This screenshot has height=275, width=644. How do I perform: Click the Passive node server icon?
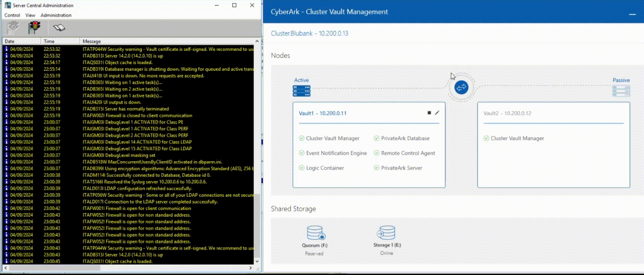point(621,91)
